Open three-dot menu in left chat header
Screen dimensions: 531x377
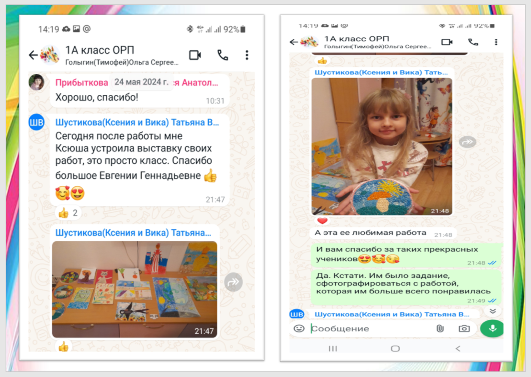(x=247, y=55)
